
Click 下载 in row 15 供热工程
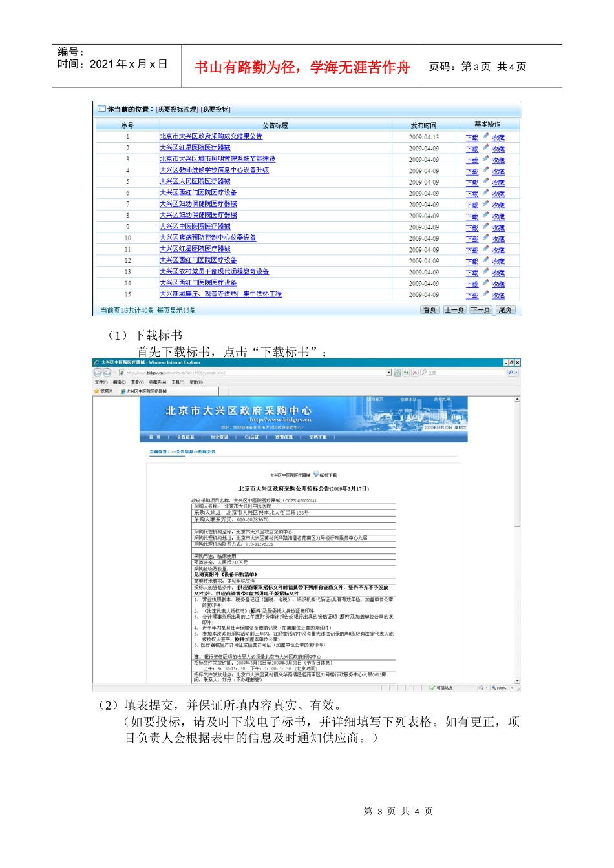pos(472,295)
